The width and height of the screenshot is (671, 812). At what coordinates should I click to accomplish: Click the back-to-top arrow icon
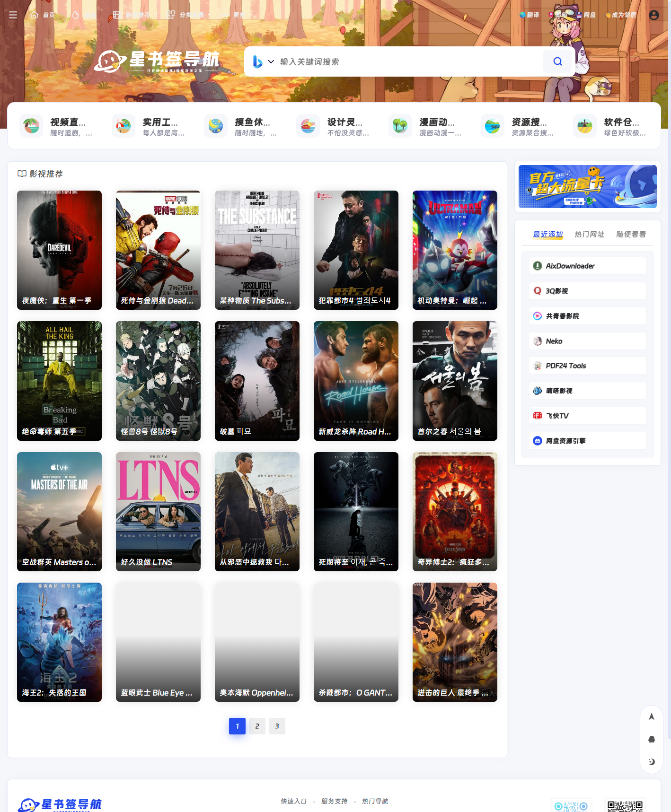(x=651, y=716)
